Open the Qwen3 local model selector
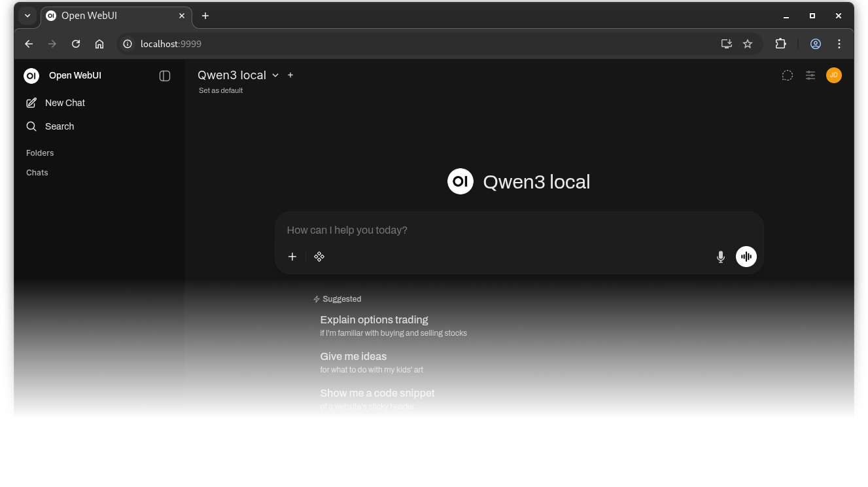This screenshot has width=868, height=487. pos(237,75)
